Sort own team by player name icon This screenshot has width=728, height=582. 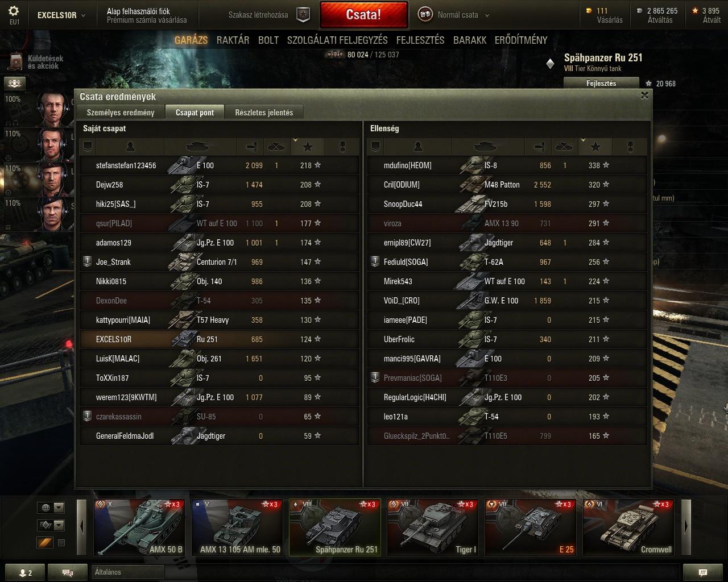click(130, 147)
